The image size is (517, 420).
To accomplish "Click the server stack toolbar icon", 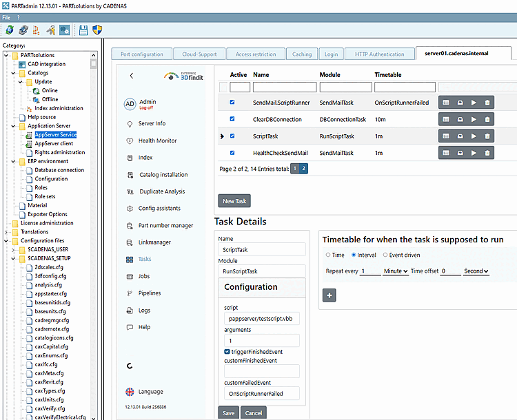I will 23,30.
